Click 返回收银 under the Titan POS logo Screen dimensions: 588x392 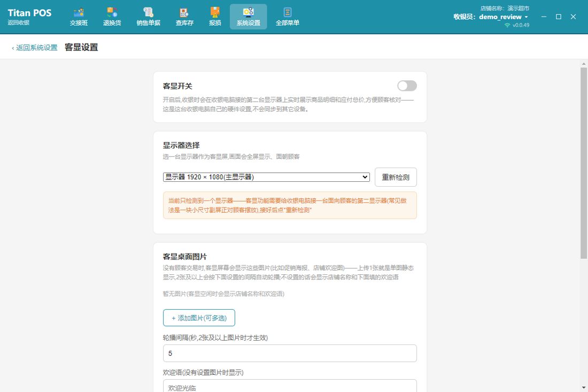18,23
